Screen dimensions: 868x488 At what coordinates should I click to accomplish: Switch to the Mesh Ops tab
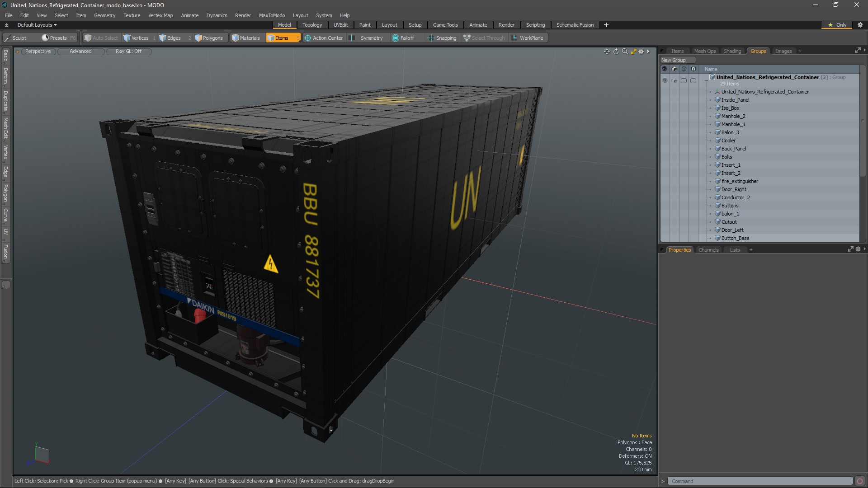click(705, 51)
